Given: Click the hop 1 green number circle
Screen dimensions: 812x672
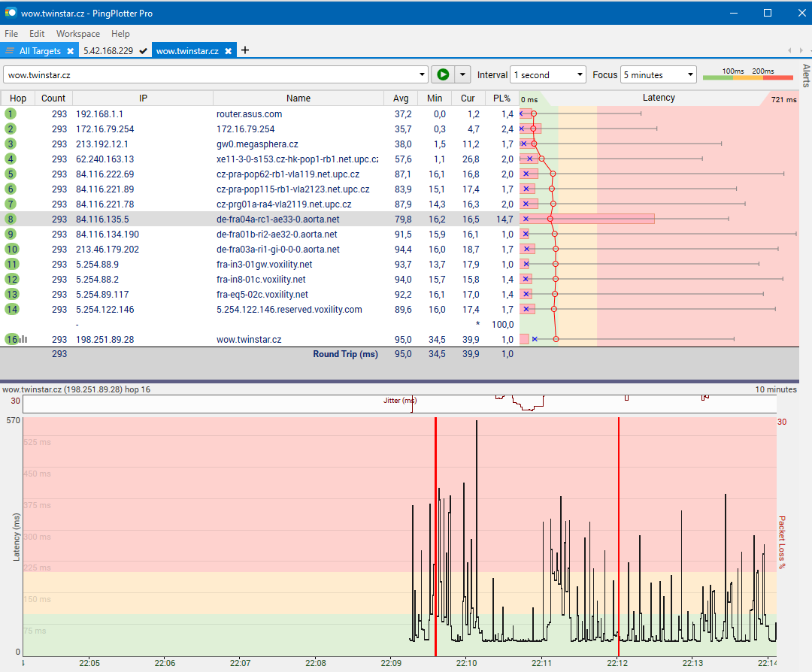Looking at the screenshot, I should 11,114.
